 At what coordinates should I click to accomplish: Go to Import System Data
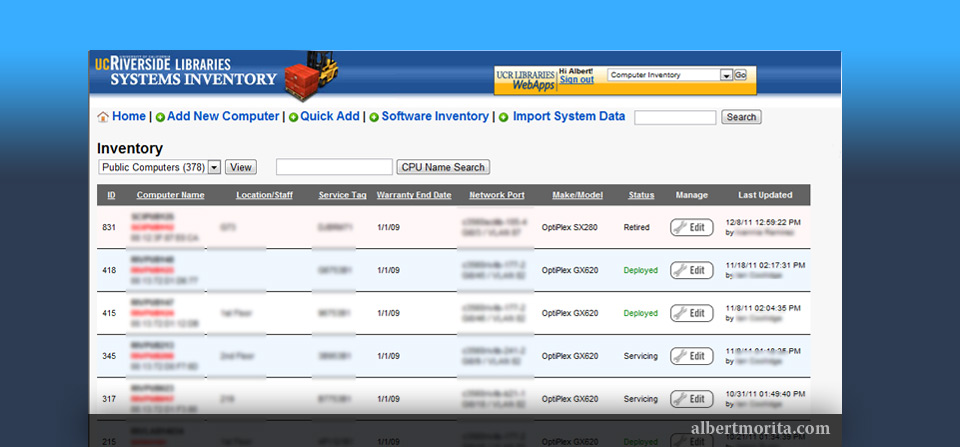[x=569, y=117]
